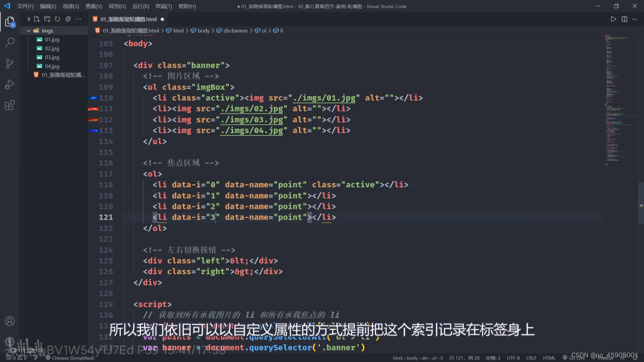Image resolution: width=644 pixels, height=362 pixels.
Task: Collapse the imgs folder
Action: point(28,30)
